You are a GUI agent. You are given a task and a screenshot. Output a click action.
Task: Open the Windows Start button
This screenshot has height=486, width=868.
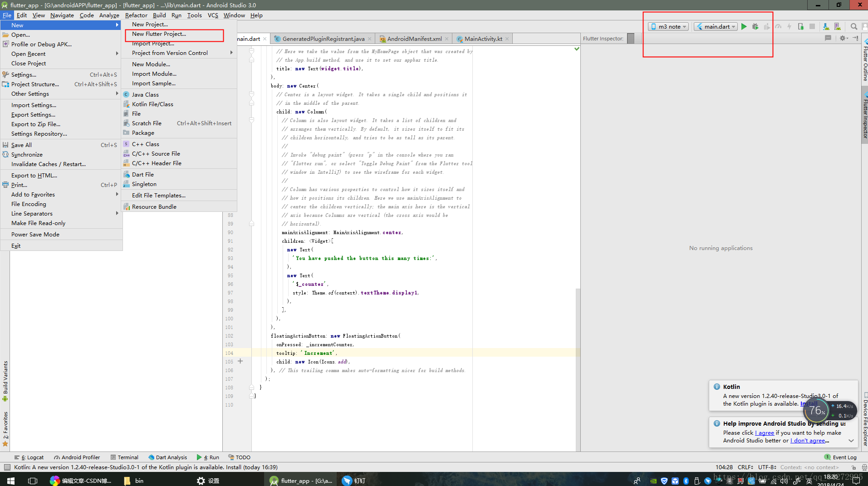(x=11, y=481)
